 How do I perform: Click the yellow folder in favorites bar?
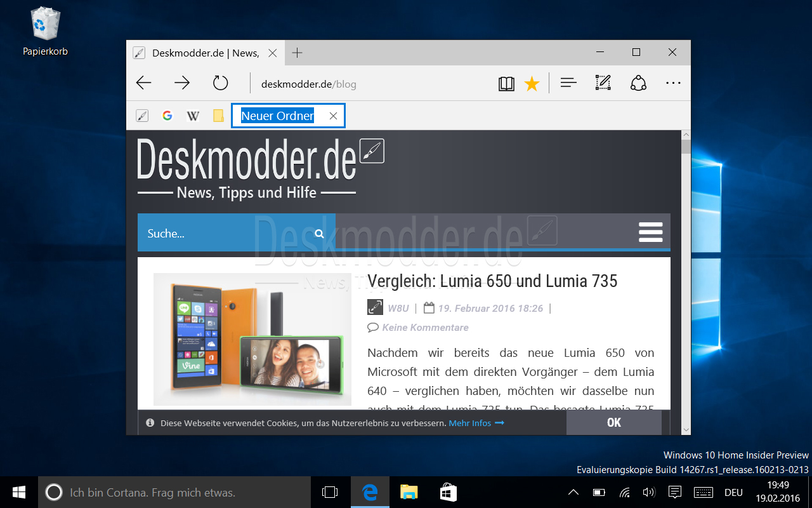click(x=218, y=116)
